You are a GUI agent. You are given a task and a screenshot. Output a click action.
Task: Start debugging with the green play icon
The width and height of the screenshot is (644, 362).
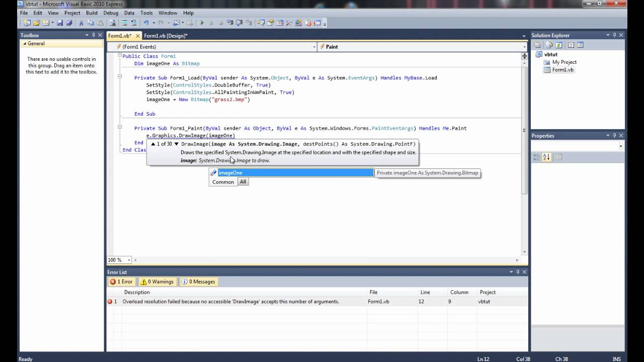point(202,23)
